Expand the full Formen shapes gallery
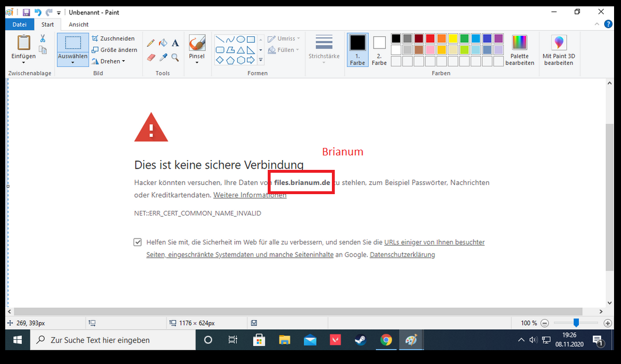621x364 pixels. pos(261,60)
